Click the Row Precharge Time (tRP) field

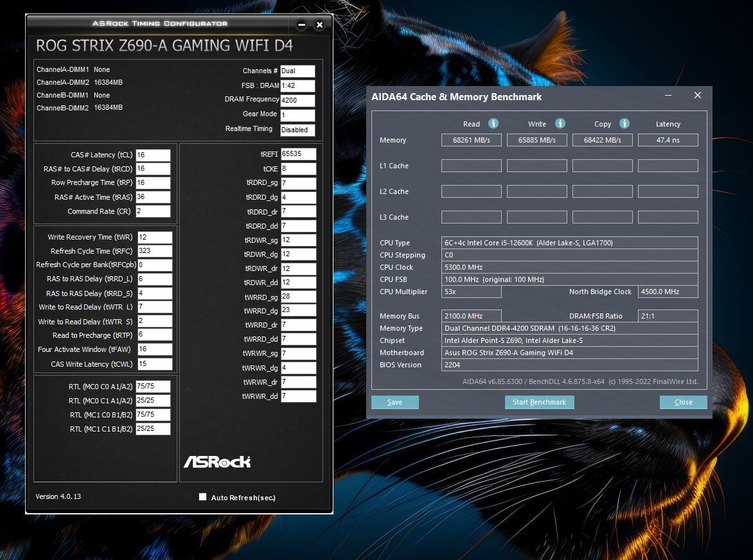click(x=153, y=183)
